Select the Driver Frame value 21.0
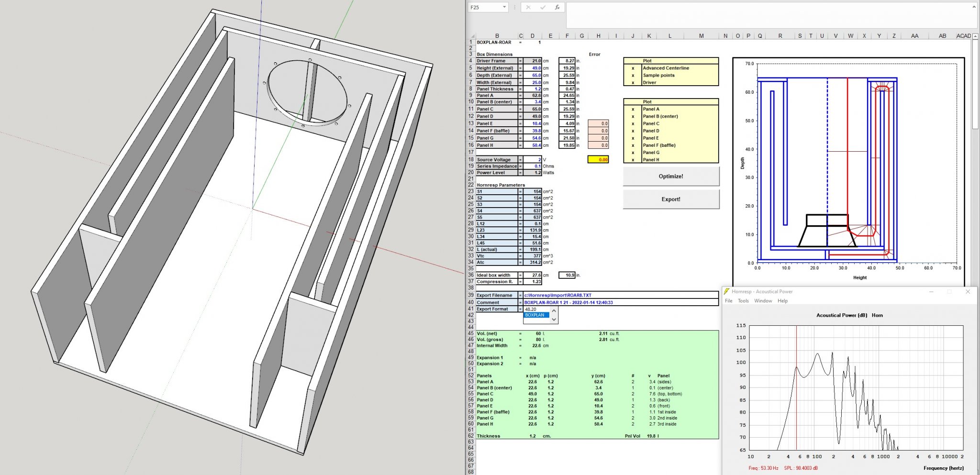 pos(533,61)
